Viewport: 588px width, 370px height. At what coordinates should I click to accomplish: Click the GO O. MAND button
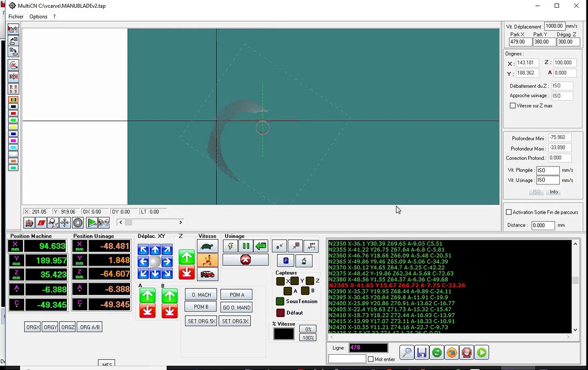point(236,307)
